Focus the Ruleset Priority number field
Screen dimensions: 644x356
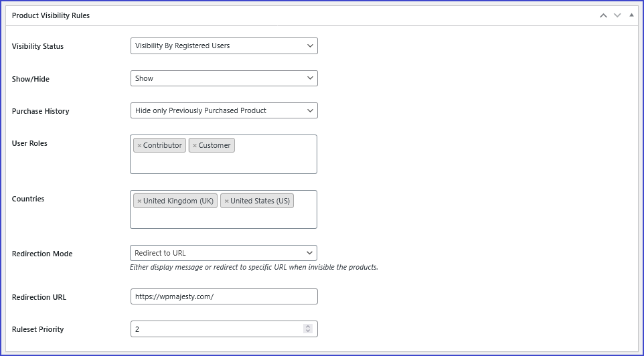pyautogui.click(x=224, y=329)
